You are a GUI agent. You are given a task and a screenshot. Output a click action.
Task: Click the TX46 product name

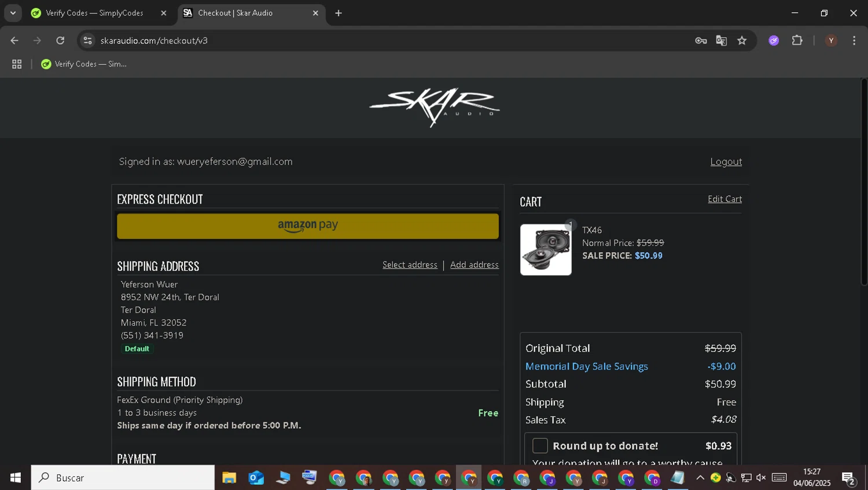pos(592,230)
